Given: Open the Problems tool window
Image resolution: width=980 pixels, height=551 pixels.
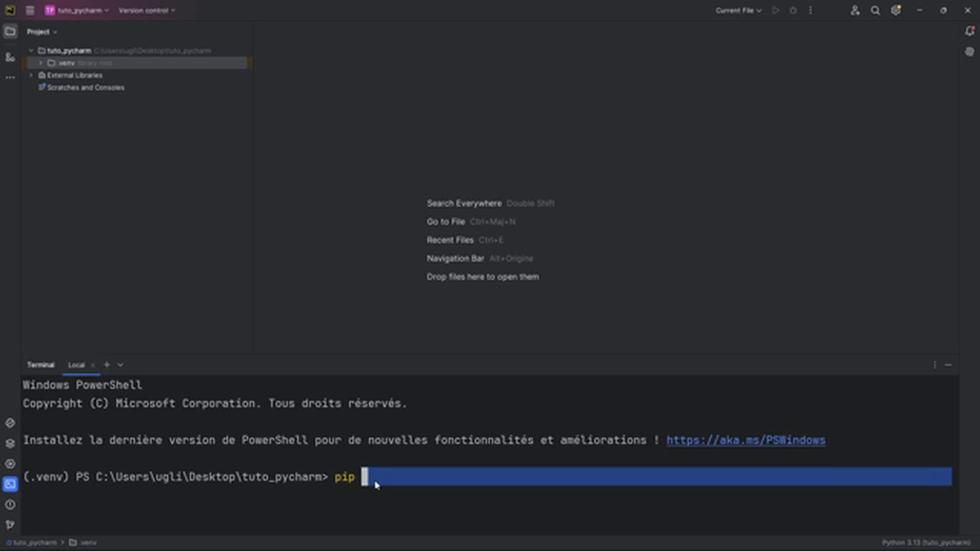Looking at the screenshot, I should [x=10, y=504].
